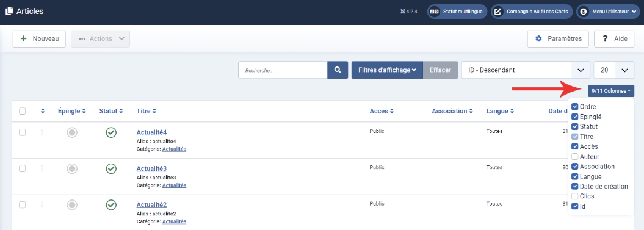
Task: Sort by Accès column header
Action: pyautogui.click(x=382, y=111)
